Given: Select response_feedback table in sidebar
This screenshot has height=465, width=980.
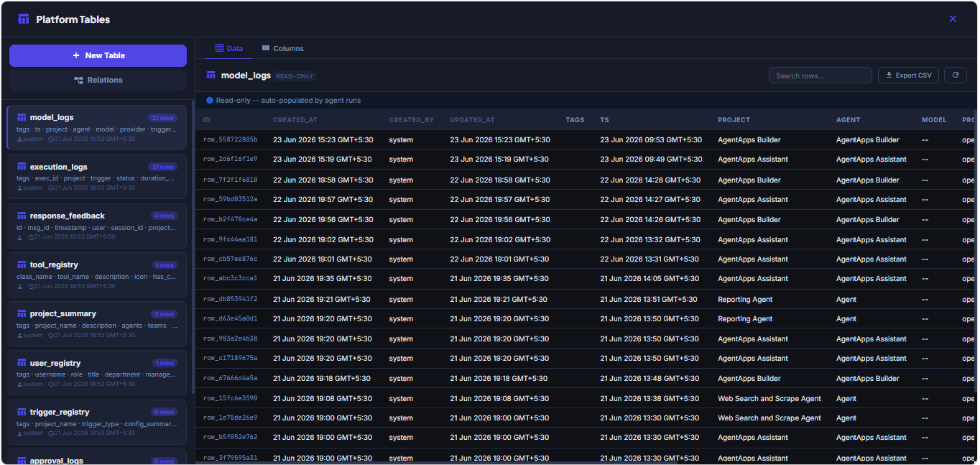Looking at the screenshot, I should (x=96, y=225).
